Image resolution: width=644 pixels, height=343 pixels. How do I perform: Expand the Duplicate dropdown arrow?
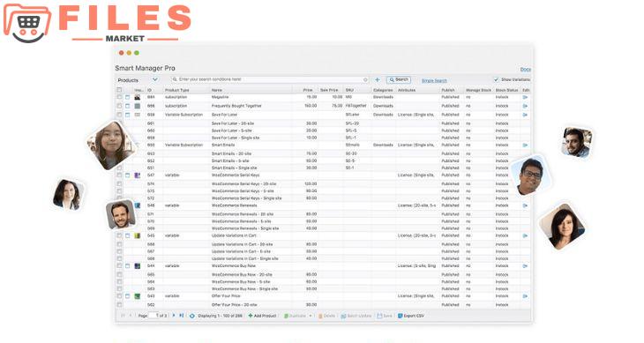coord(311,316)
